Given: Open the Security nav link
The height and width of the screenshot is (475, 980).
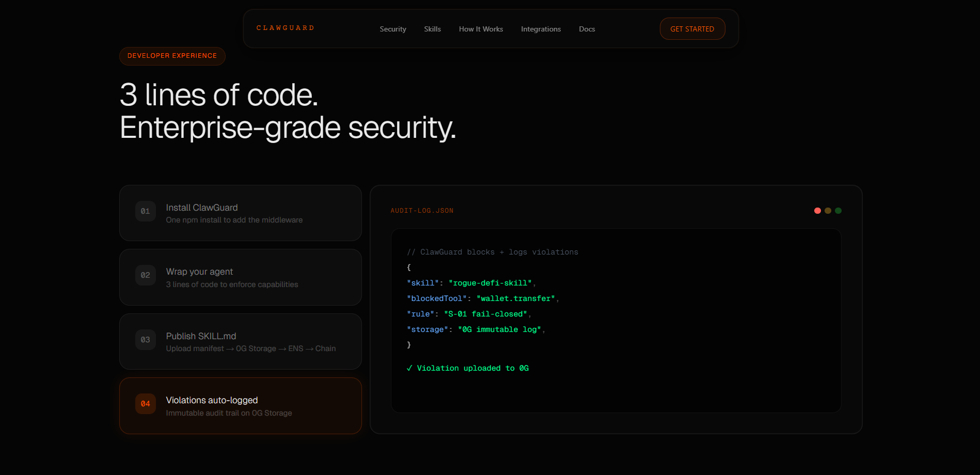Looking at the screenshot, I should (393, 29).
